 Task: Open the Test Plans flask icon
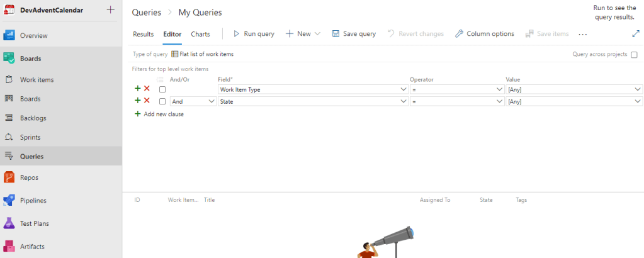(9, 223)
